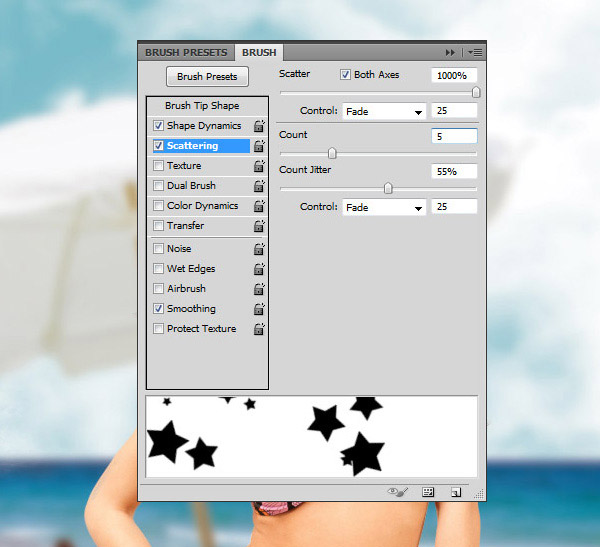Select the highlighted Scattering row label
The image size is (600, 547).
(x=192, y=146)
